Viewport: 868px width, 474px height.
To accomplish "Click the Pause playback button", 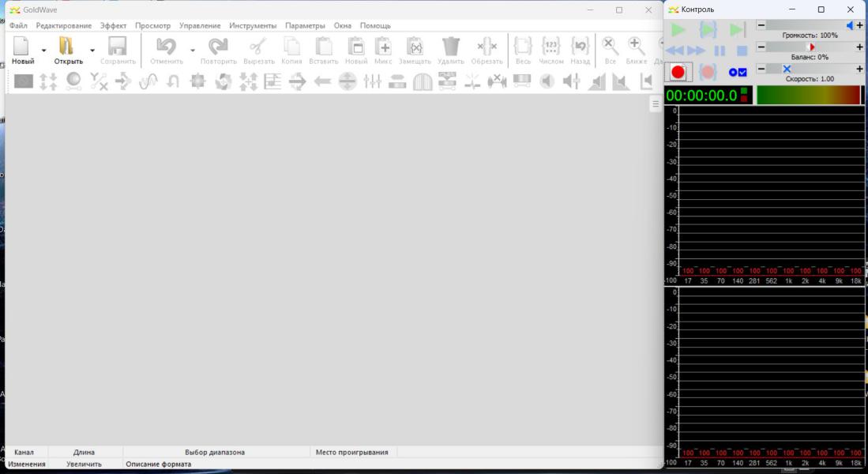I will (720, 51).
